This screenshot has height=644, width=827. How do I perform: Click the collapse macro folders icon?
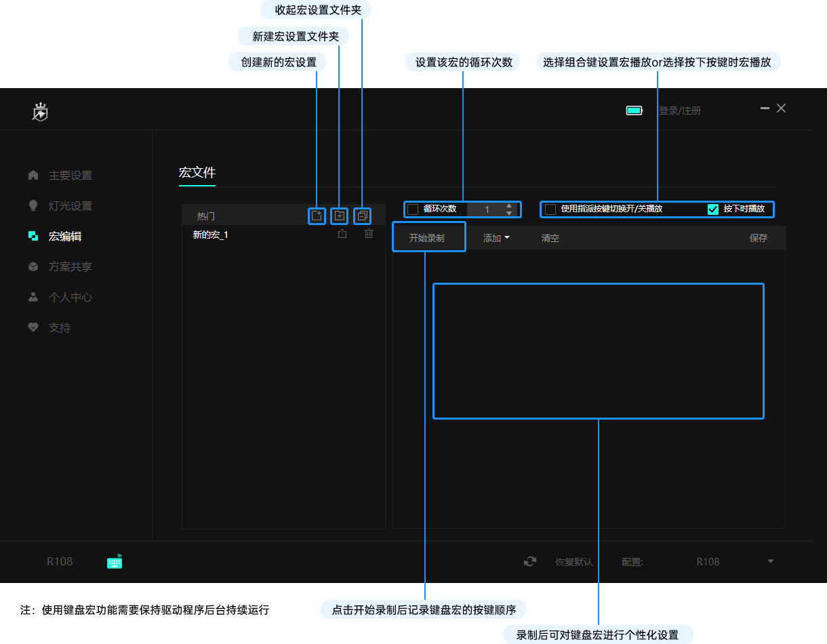362,216
